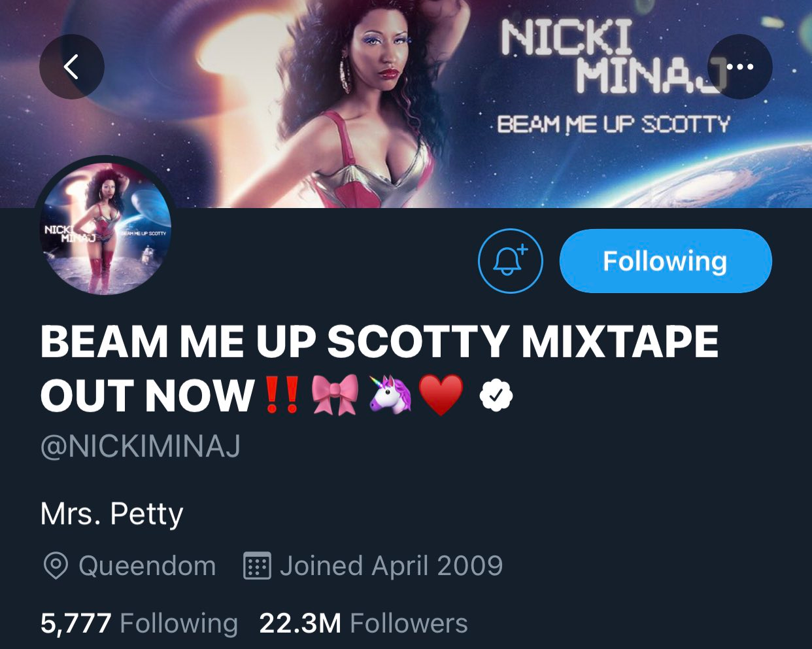Image resolution: width=812 pixels, height=649 pixels.
Task: Turn on tweet notifications with bell icon
Action: 511,260
